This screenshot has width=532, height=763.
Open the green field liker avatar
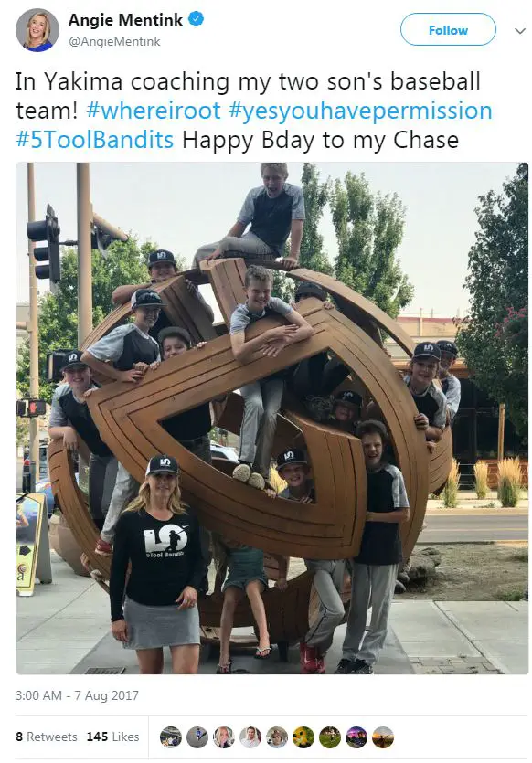[x=330, y=737]
